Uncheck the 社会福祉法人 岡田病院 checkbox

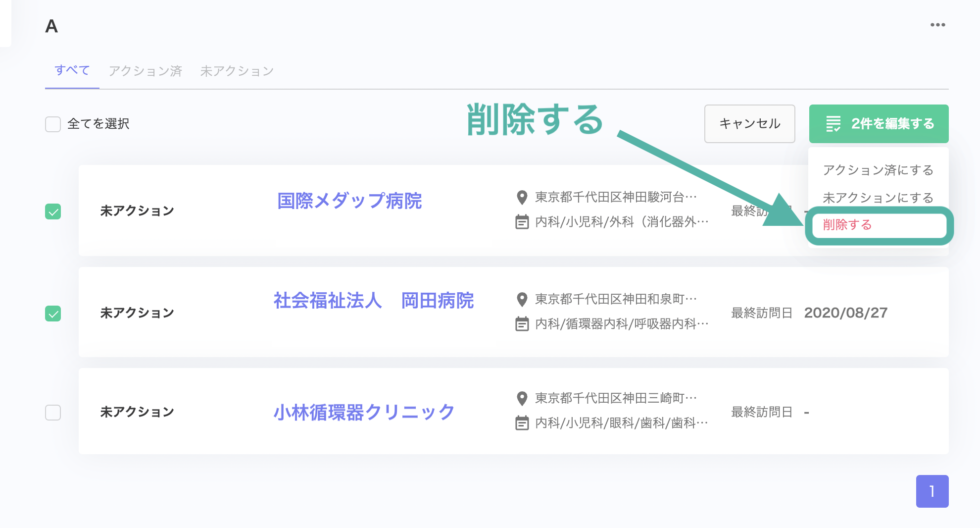pyautogui.click(x=53, y=314)
